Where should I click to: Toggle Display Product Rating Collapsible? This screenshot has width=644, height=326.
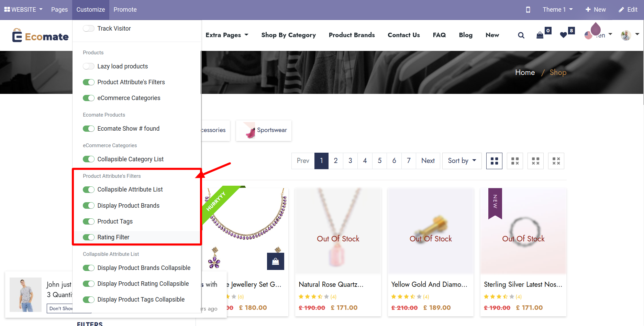(89, 284)
